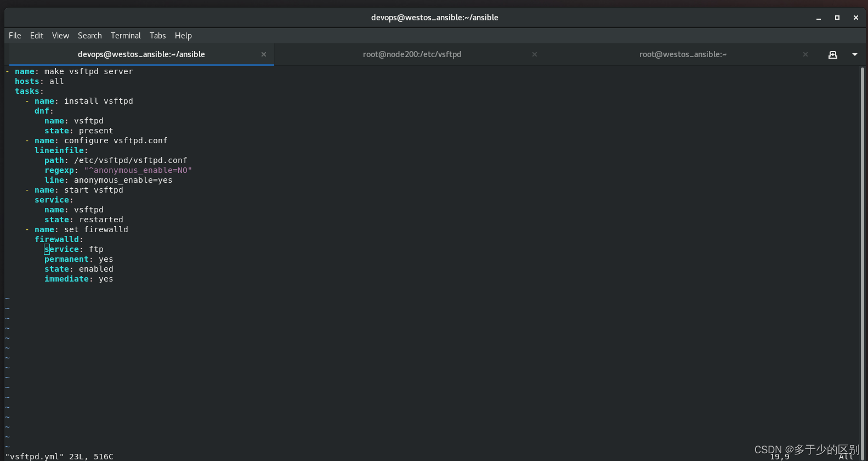Open the File menu

click(x=15, y=36)
